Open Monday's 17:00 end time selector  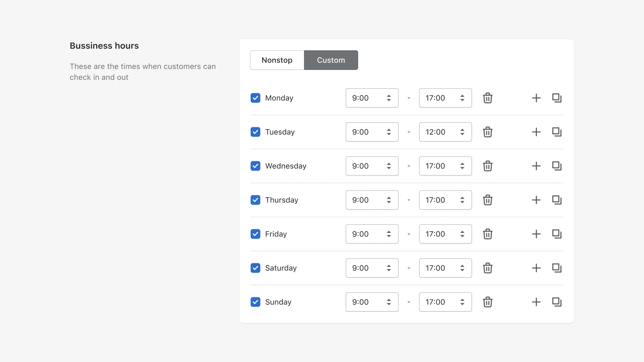(x=446, y=98)
